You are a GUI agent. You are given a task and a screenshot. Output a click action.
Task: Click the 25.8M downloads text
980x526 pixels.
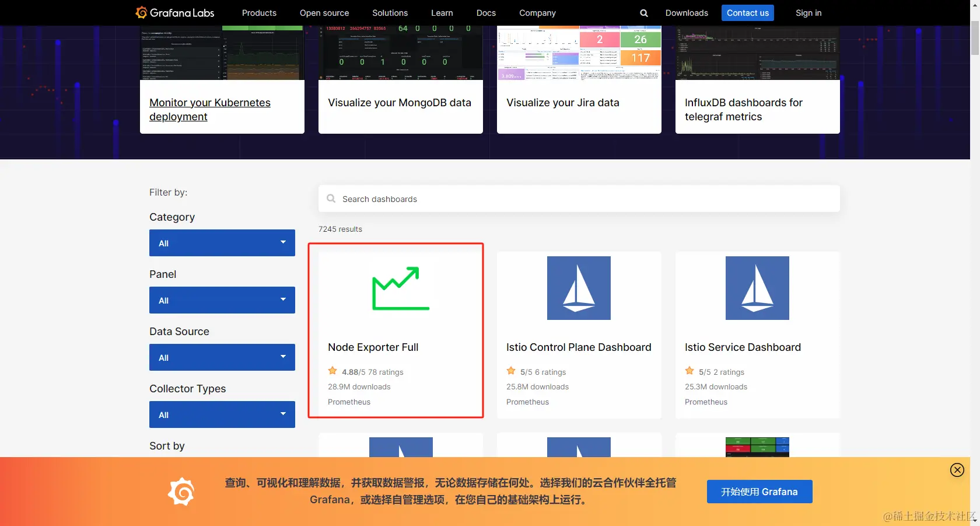pyautogui.click(x=537, y=386)
